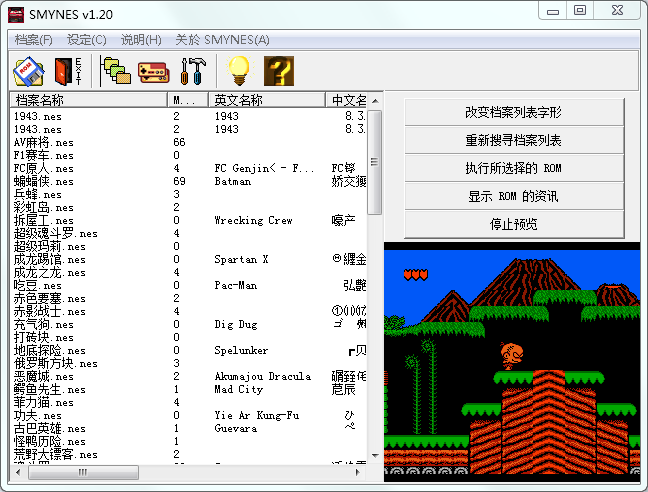
Task: Sort list by 档案名称 column header
Action: [88, 100]
